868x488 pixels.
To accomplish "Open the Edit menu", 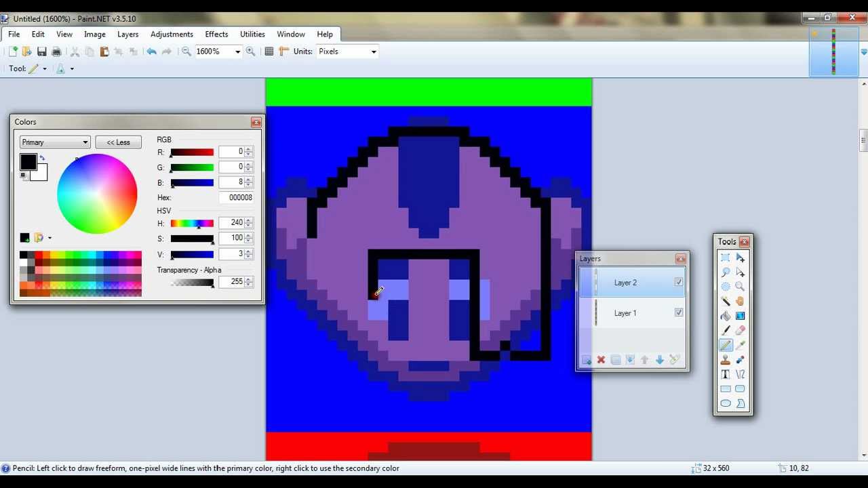I will click(38, 34).
